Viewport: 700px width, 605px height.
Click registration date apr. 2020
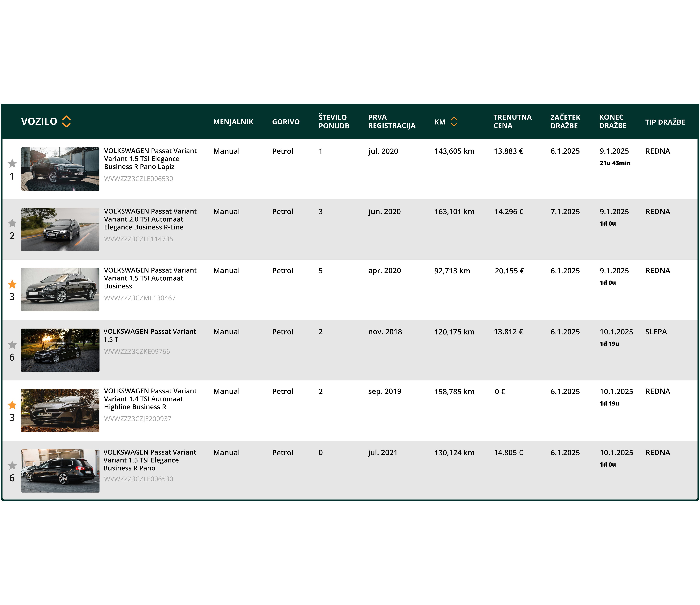pos(384,271)
